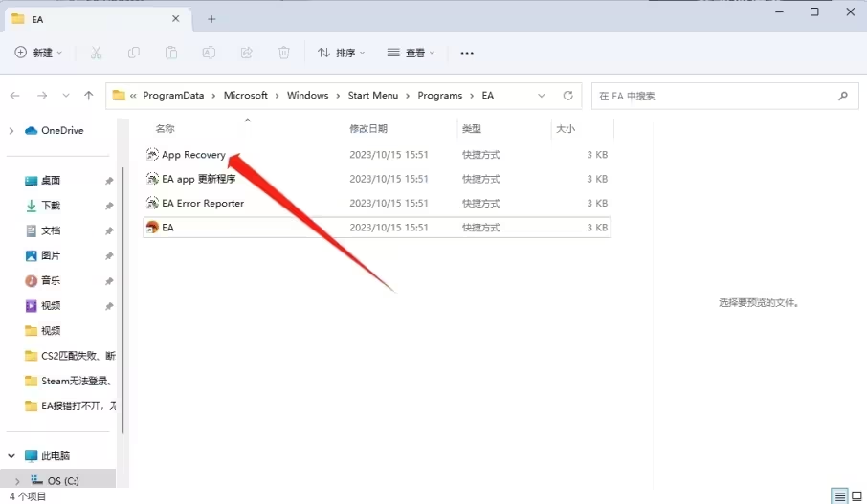Viewport: 867px width, 504px height.
Task: Open the New (新建) menu
Action: point(38,53)
